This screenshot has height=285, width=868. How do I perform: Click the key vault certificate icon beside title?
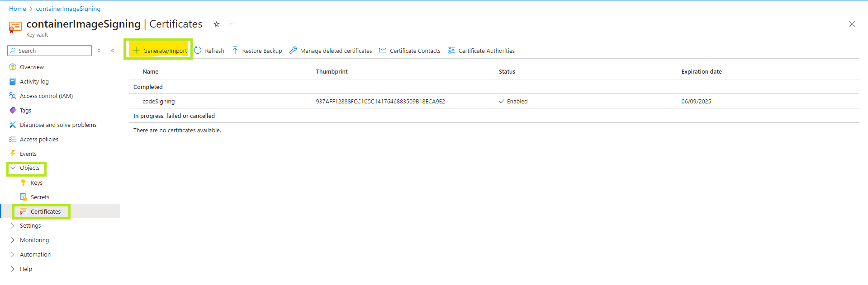[x=15, y=28]
